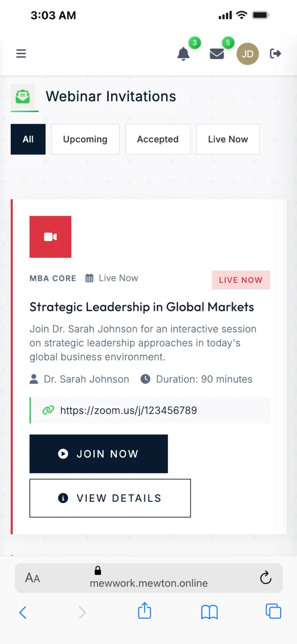Viewport: 297px width, 644px height.
Task: Select the All filter tab
Action: (x=28, y=139)
